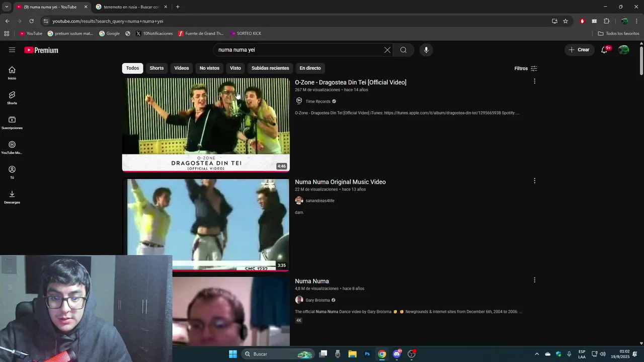Select the Todos filter chip
This screenshot has width=644, height=362.
tap(132, 68)
